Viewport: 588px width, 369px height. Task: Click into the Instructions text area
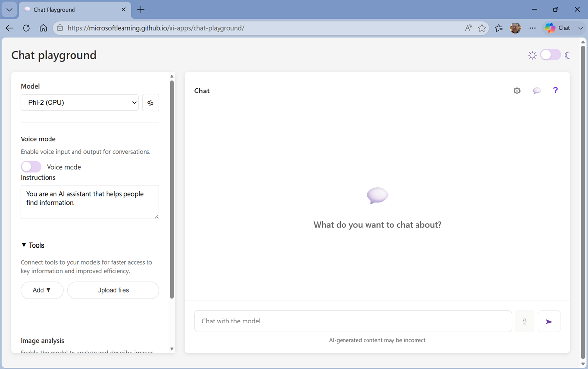90,202
